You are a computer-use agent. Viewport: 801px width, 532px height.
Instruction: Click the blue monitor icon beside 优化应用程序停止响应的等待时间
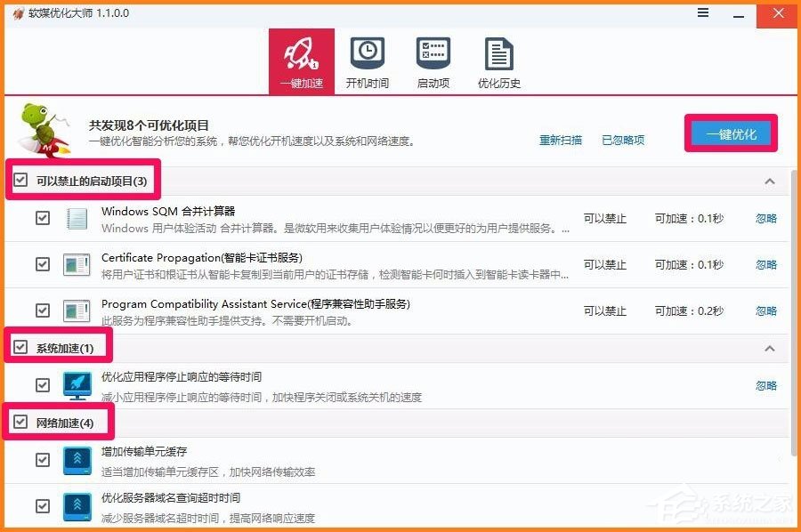pyautogui.click(x=77, y=384)
